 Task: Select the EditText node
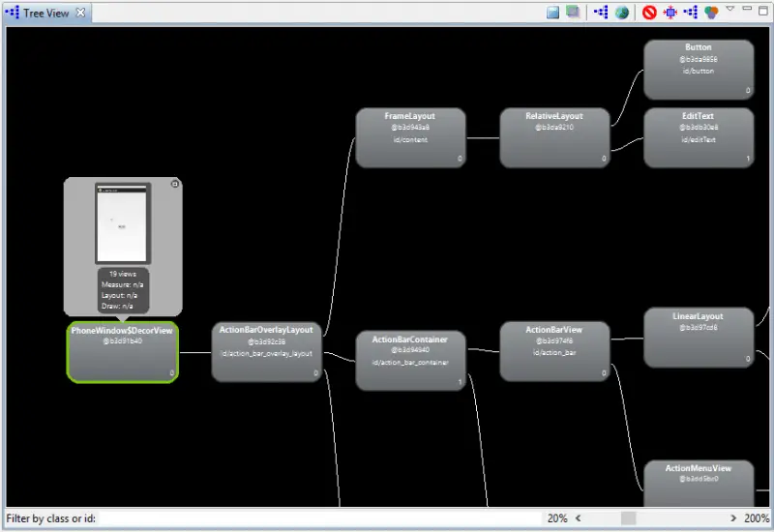click(699, 136)
